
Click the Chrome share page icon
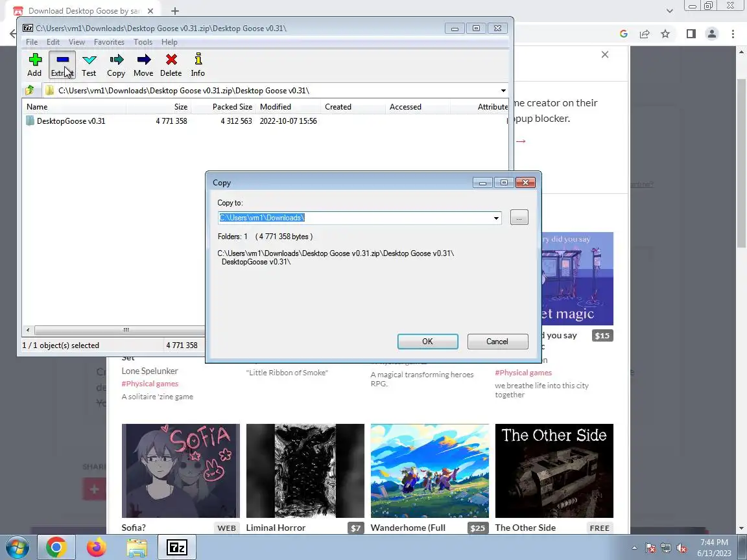pyautogui.click(x=645, y=34)
